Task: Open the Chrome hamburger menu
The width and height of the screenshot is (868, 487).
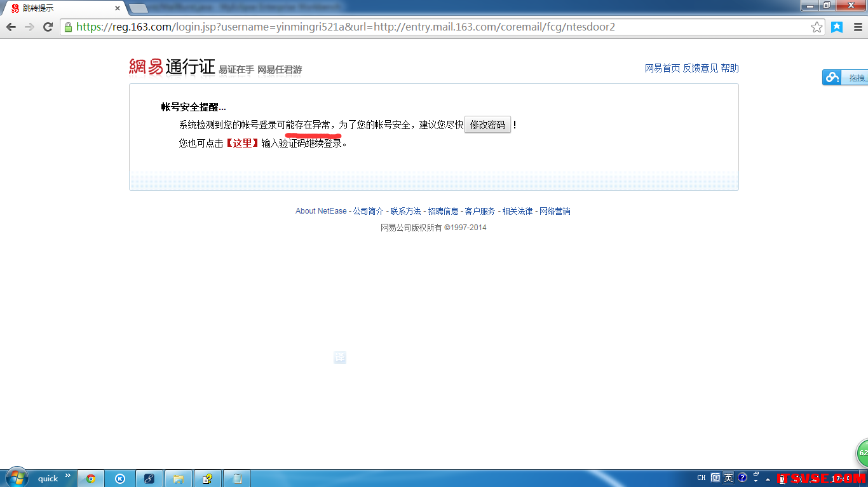Action: click(857, 27)
